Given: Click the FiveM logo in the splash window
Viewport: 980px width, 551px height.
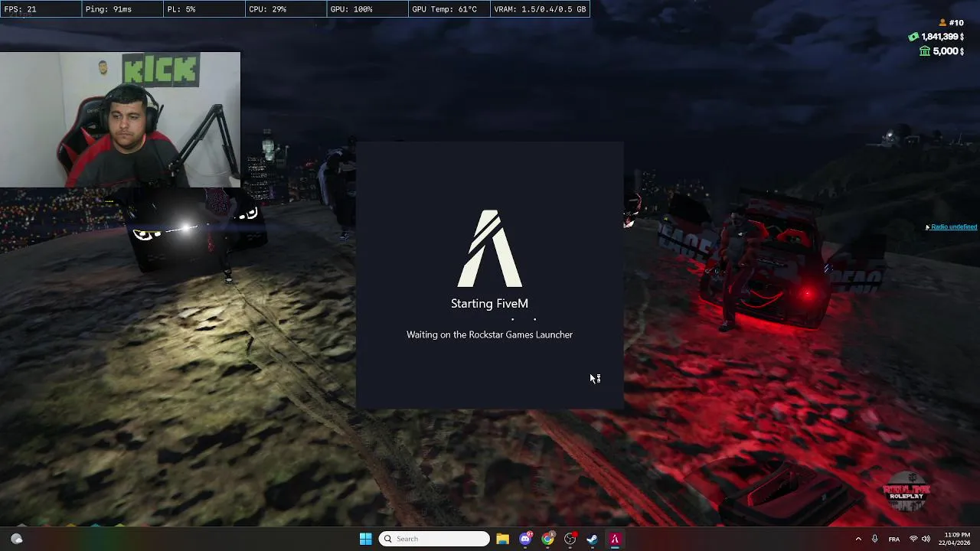Looking at the screenshot, I should point(490,249).
